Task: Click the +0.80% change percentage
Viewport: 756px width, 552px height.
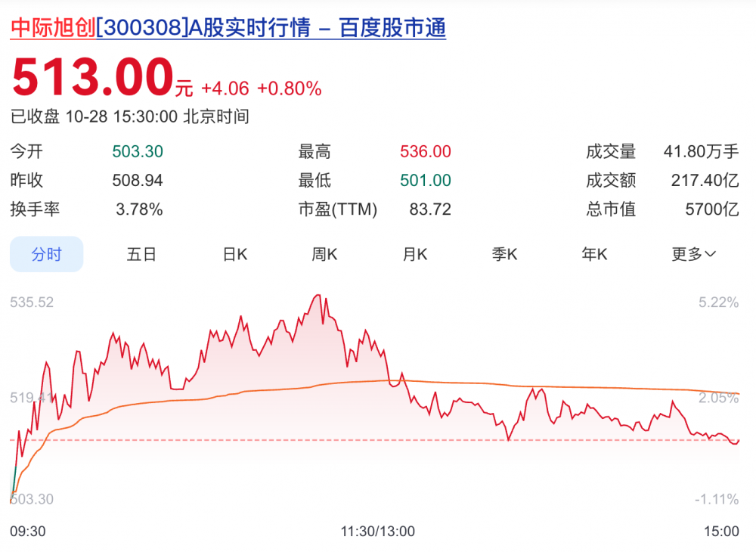Action: [x=289, y=88]
